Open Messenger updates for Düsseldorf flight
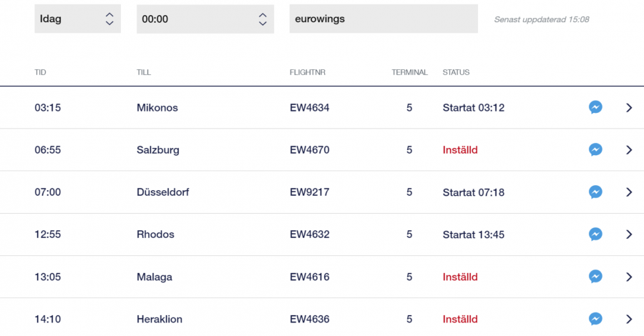The height and width of the screenshot is (336, 644). pos(595,192)
